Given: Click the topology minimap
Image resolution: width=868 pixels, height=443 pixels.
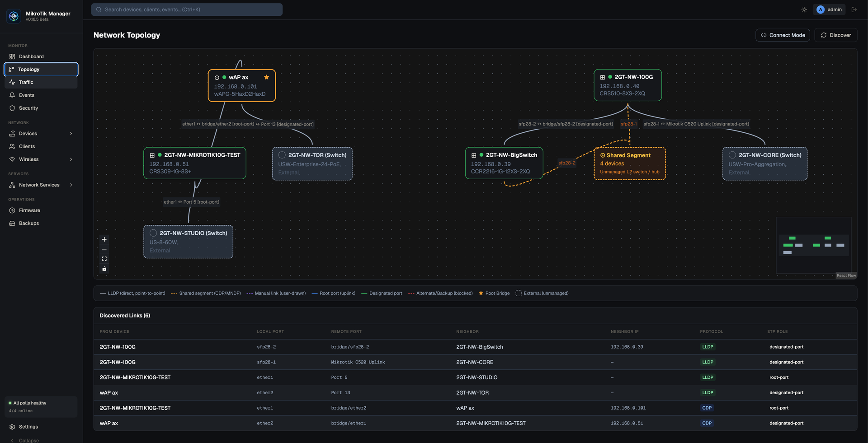Looking at the screenshot, I should pyautogui.click(x=814, y=245).
